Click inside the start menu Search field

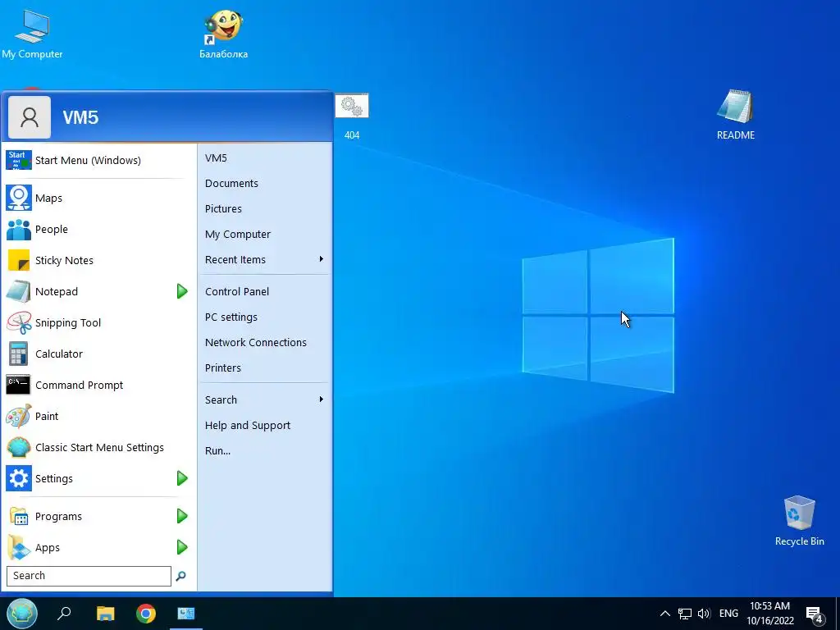[89, 576]
